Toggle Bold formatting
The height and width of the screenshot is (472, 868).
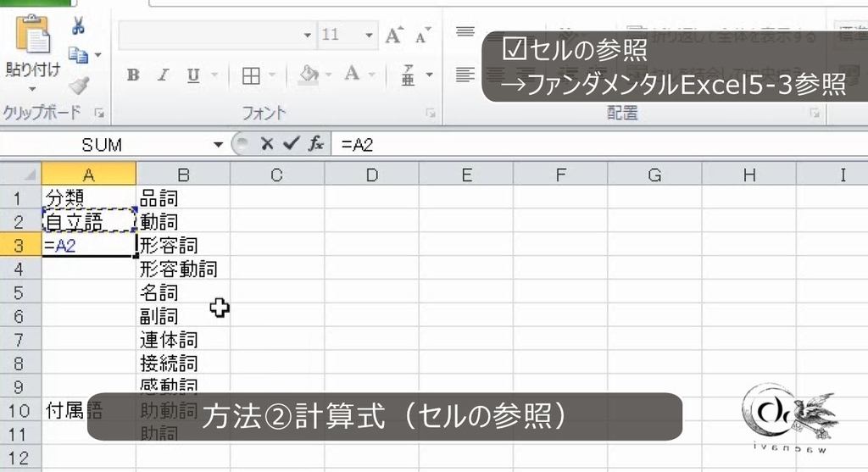pyautogui.click(x=133, y=75)
